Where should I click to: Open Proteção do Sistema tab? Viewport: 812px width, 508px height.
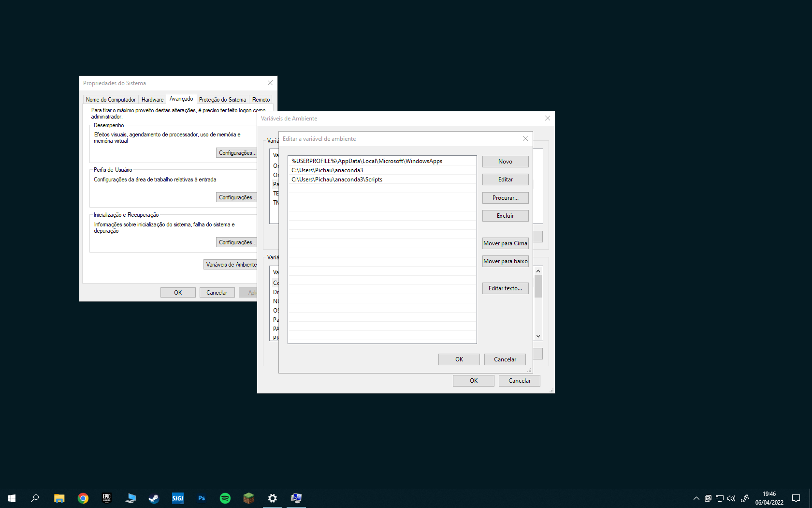click(222, 100)
